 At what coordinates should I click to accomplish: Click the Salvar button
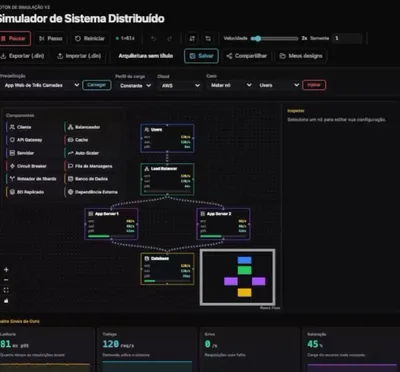201,56
